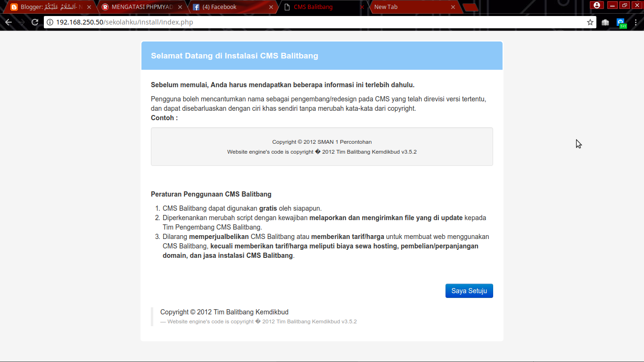This screenshot has width=644, height=362.
Task: Close the New Tab tab
Action: tap(453, 7)
